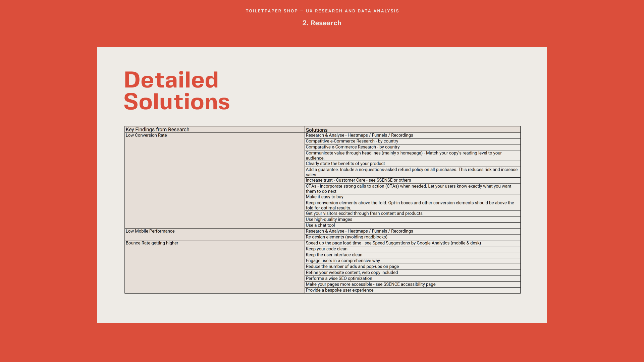Image resolution: width=644 pixels, height=362 pixels.
Task: Select the 'Comparative e-Commerce Research' row
Action: click(353, 147)
